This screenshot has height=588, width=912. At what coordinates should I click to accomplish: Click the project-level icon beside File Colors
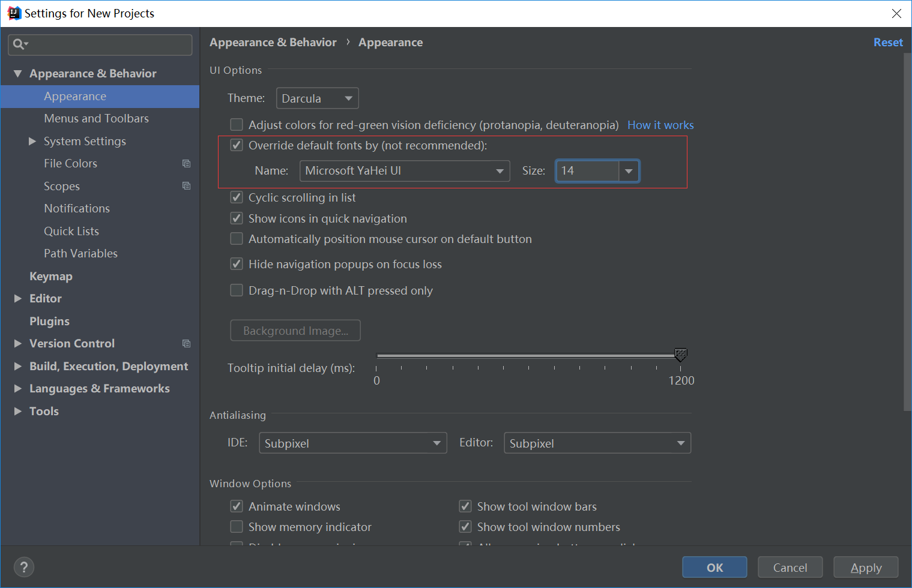[186, 164]
